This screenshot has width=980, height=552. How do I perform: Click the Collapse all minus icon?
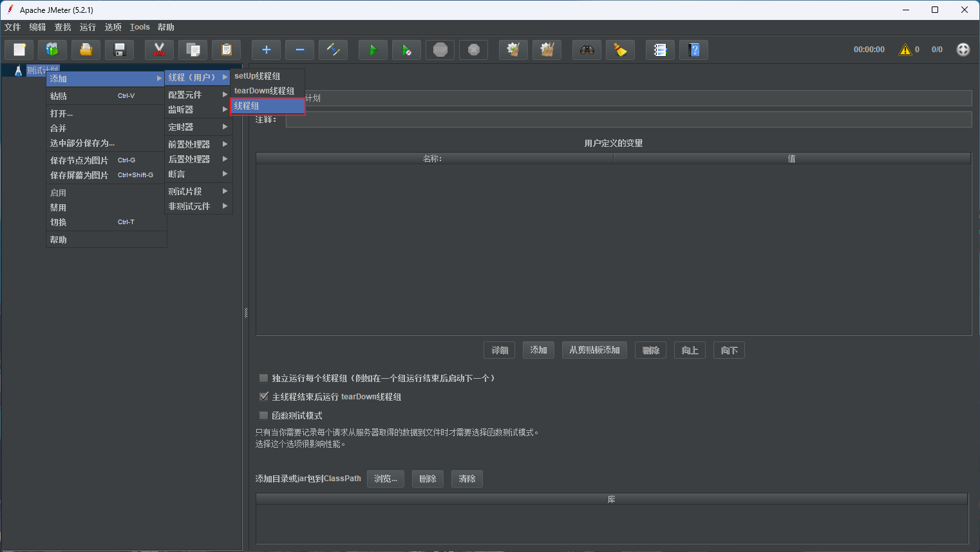pos(300,50)
